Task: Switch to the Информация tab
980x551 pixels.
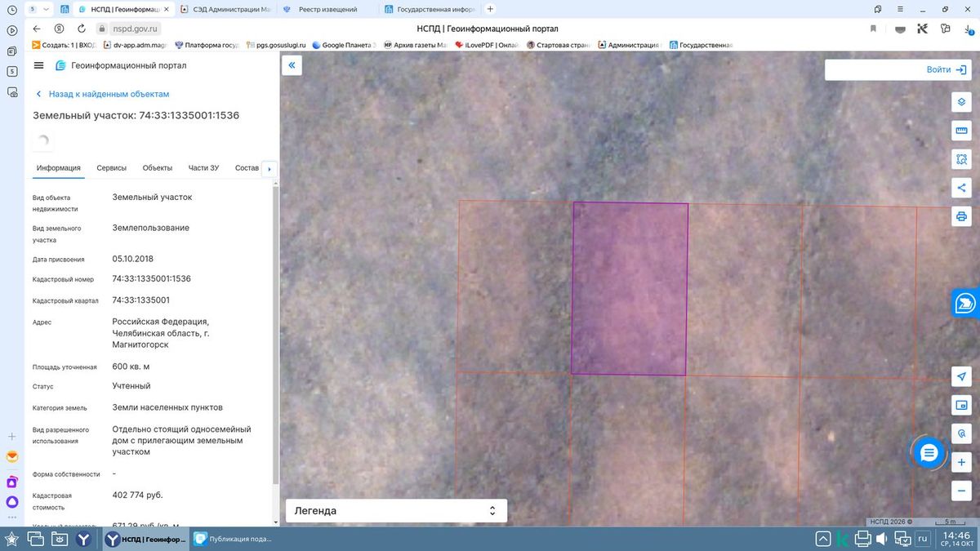Action: [58, 168]
